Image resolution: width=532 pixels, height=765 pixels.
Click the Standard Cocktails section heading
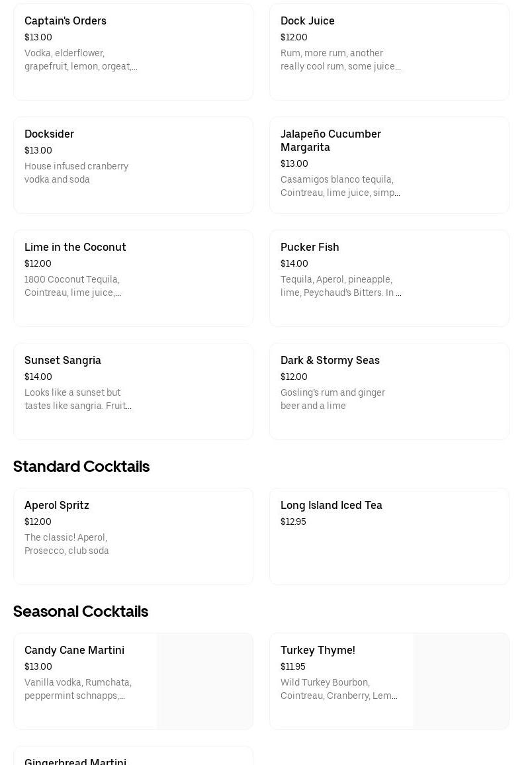pyautogui.click(x=81, y=467)
